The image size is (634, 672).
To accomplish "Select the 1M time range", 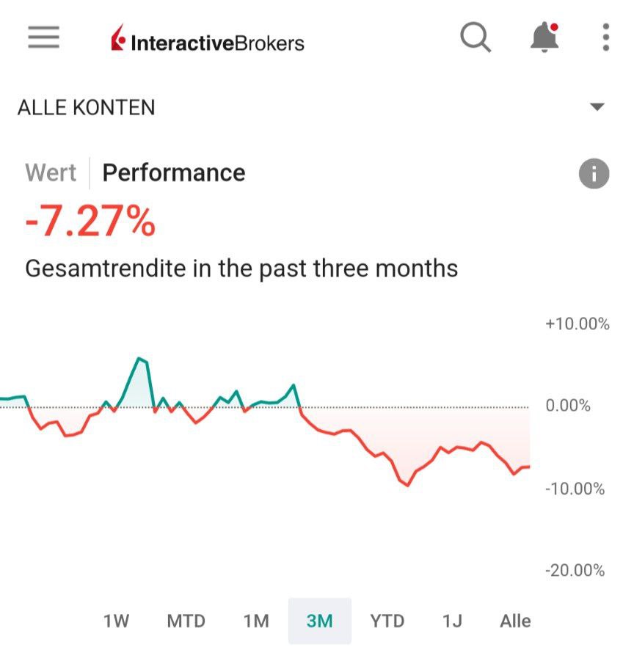I will [x=256, y=621].
